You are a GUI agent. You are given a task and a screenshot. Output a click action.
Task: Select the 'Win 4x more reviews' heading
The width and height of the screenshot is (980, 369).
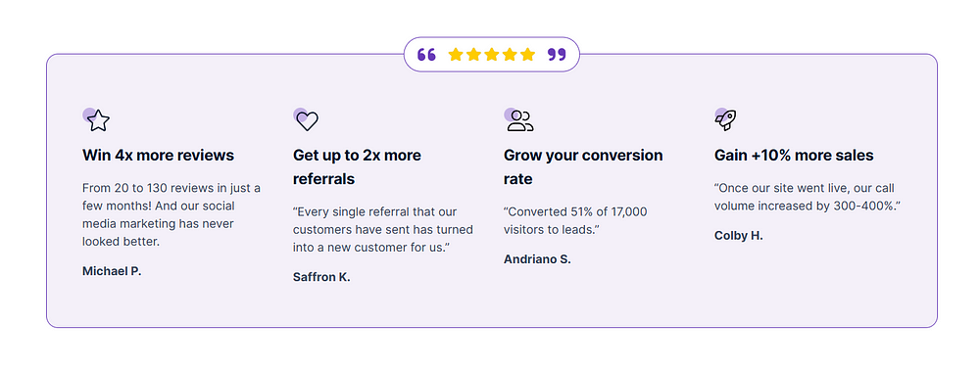[x=158, y=156]
